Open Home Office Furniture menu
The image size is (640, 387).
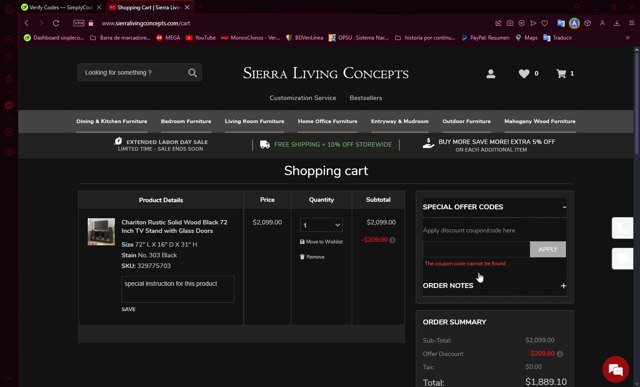click(x=327, y=121)
